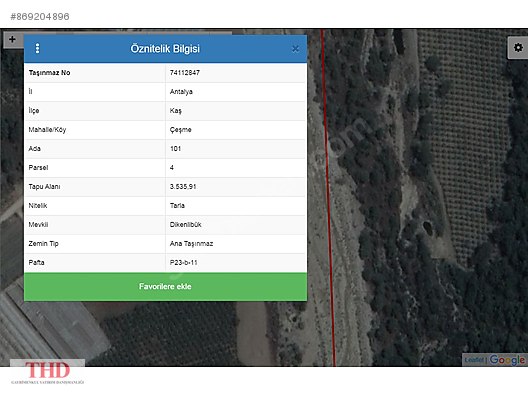Viewport: 528px width, 396px height.
Task: Open the map settings gear icon
Action: tap(518, 48)
